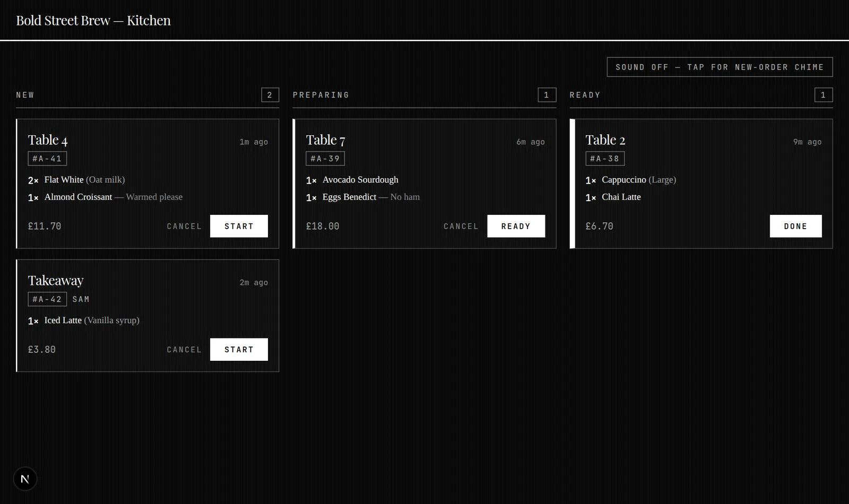Click the New column count badge
Image resolution: width=849 pixels, height=504 pixels.
(x=270, y=95)
